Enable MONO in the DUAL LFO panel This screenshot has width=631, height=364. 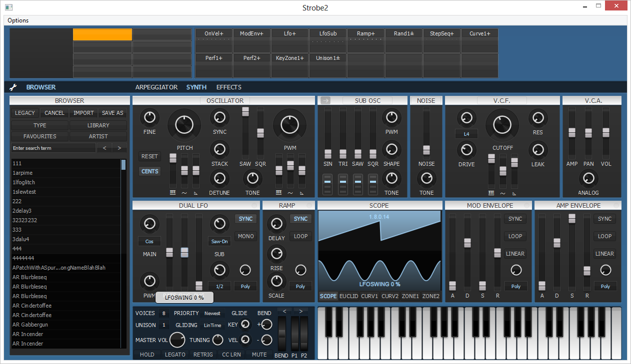pos(245,236)
